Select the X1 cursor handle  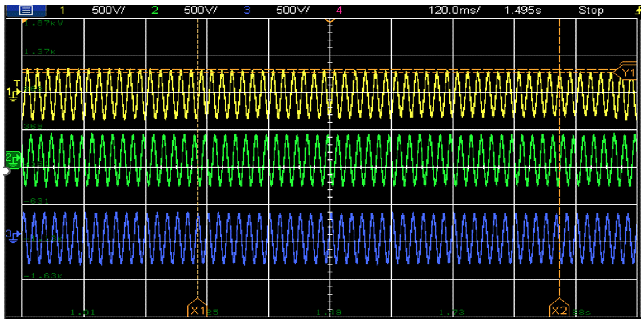[197, 310]
